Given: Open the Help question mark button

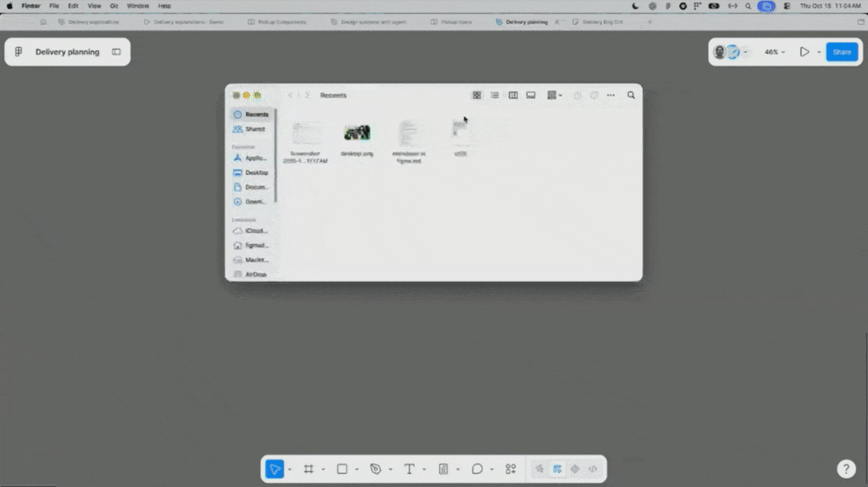Looking at the screenshot, I should pyautogui.click(x=845, y=469).
